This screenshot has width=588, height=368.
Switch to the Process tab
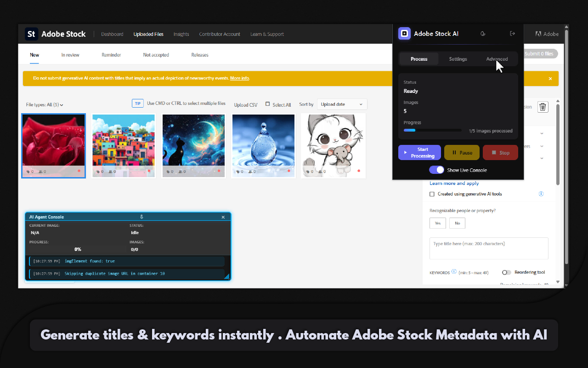(419, 59)
